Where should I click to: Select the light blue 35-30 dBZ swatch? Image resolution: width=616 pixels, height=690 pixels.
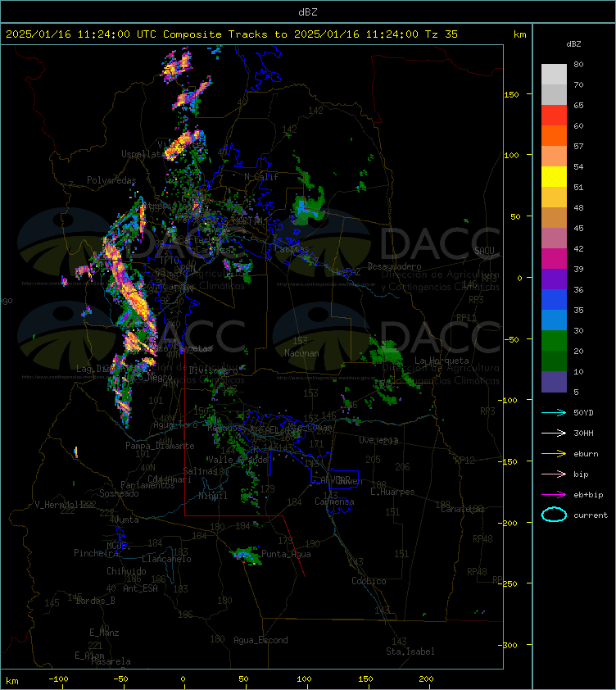pyautogui.click(x=554, y=320)
